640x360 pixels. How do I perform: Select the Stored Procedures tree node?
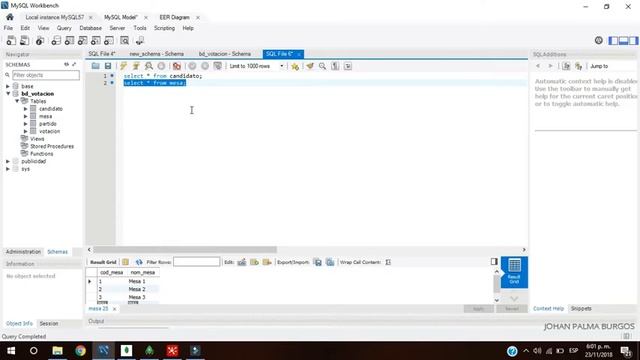(52, 146)
